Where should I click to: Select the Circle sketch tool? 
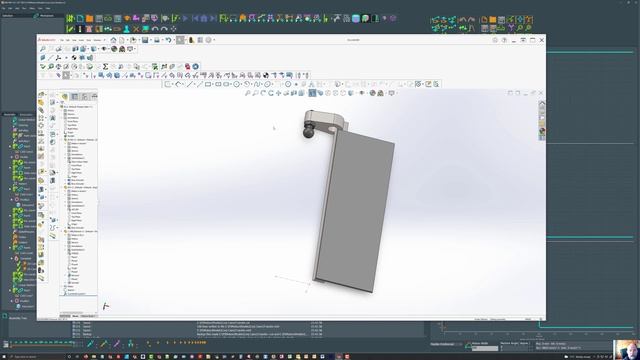pyautogui.click(x=236, y=84)
